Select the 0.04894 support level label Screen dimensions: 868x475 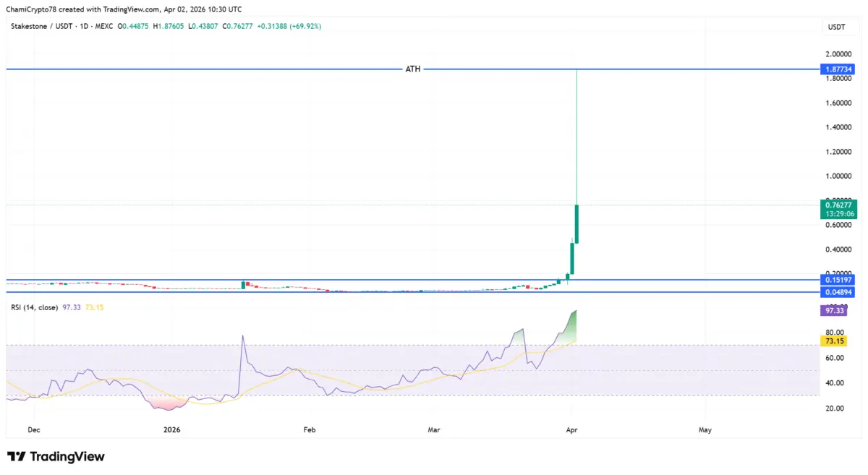(x=838, y=291)
